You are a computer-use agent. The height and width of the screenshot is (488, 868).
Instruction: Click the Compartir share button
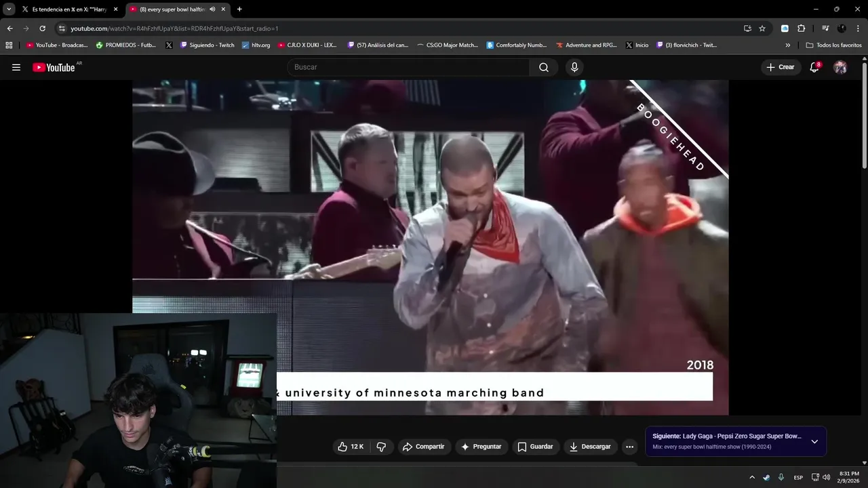(424, 447)
